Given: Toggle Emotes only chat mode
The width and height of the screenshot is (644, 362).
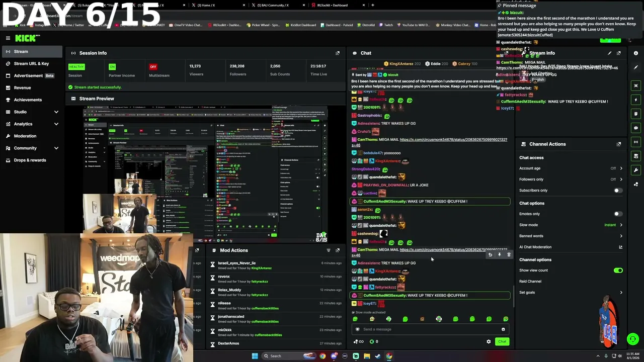Looking at the screenshot, I should pyautogui.click(x=618, y=214).
